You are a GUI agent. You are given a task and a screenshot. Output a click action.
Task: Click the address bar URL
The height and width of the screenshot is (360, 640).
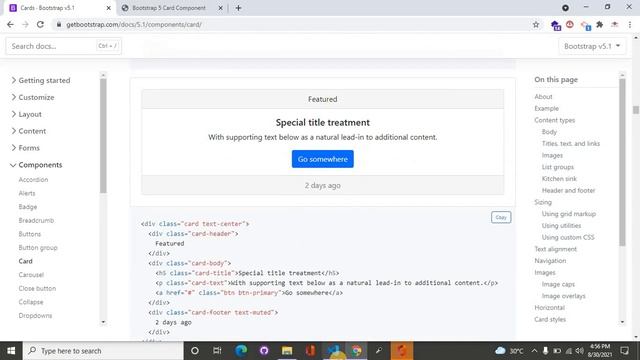point(134,24)
